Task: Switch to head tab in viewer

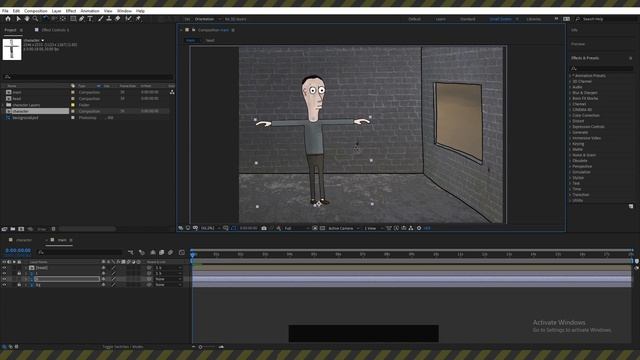Action: [210, 40]
